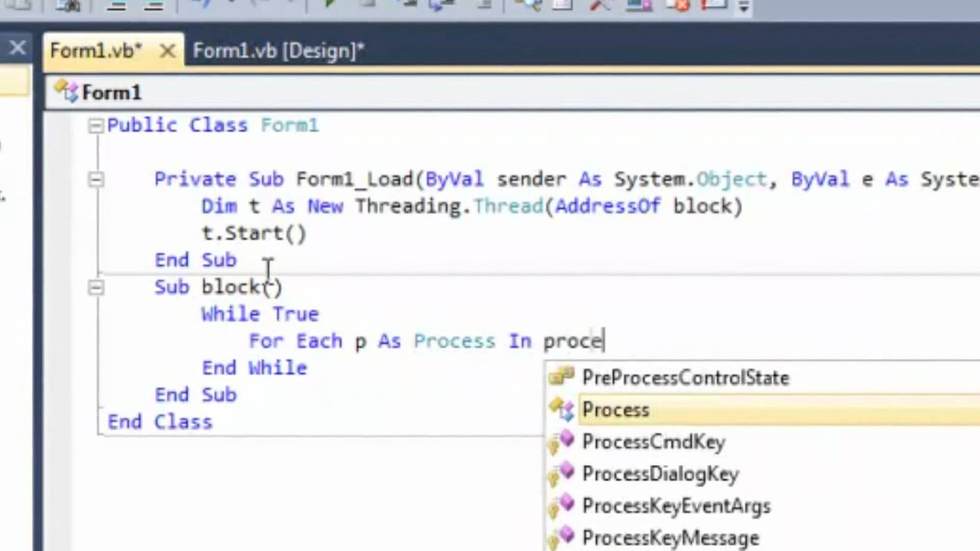Screen dimensions: 980x551
Task: Pick ProcessCmdKey from the IntelliSense list
Action: click(763, 442)
